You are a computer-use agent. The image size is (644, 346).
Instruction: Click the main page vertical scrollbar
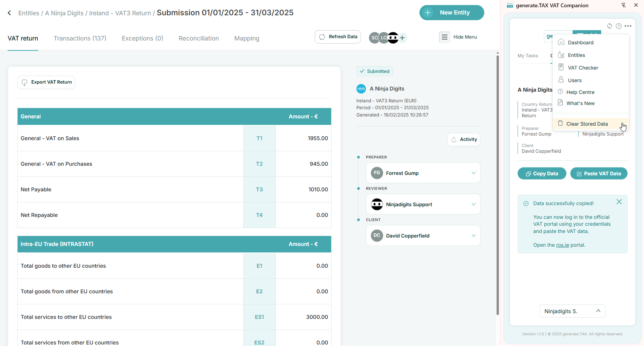(x=497, y=183)
